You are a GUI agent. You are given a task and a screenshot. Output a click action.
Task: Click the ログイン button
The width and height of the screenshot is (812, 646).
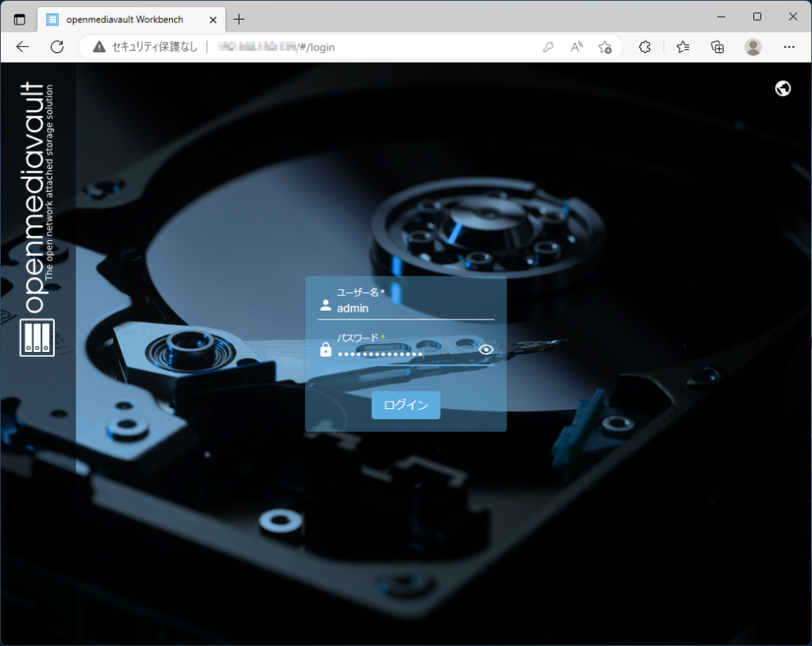click(405, 405)
